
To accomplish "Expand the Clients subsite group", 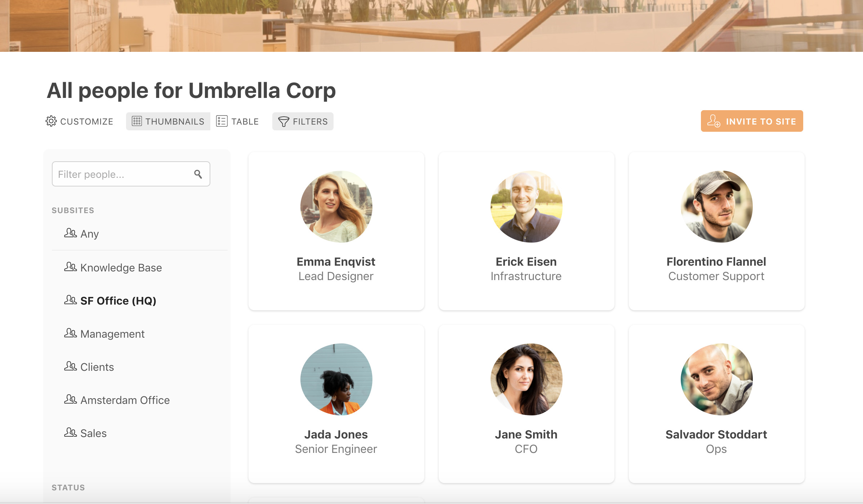I will [x=95, y=366].
